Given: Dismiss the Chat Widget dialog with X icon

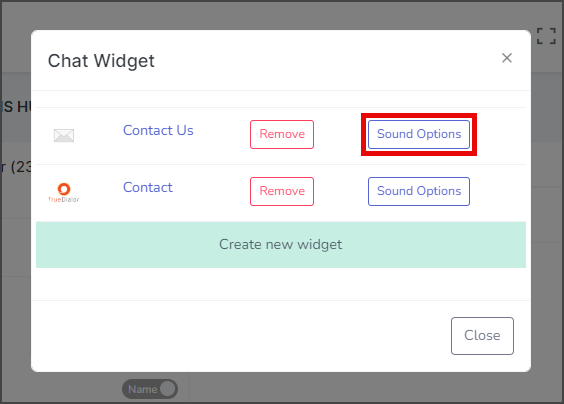Looking at the screenshot, I should (507, 58).
